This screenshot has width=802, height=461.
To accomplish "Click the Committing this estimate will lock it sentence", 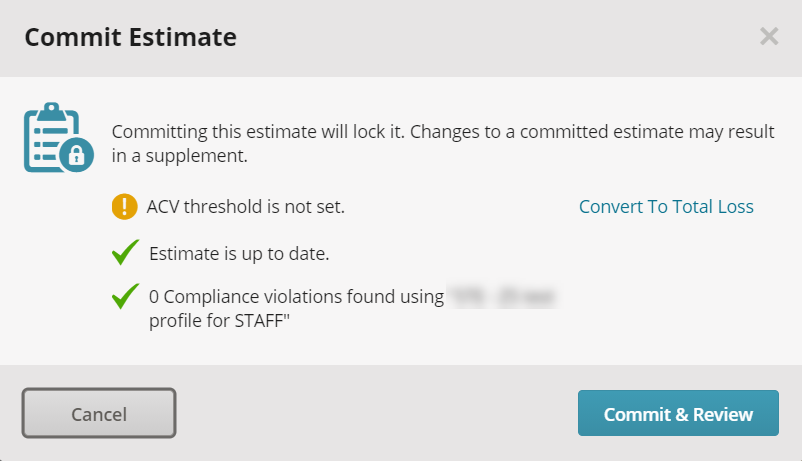I will click(x=258, y=131).
